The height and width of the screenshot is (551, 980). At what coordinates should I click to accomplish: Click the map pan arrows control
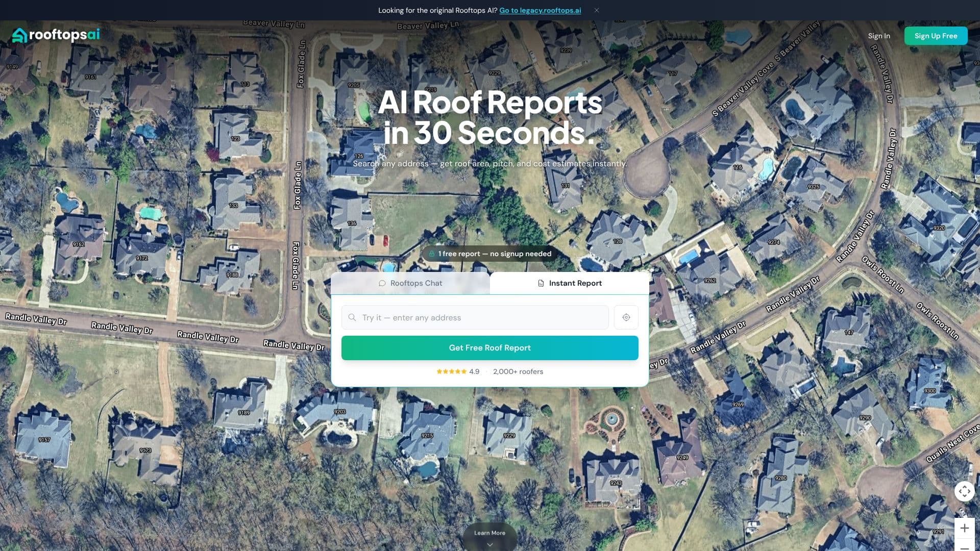(965, 491)
